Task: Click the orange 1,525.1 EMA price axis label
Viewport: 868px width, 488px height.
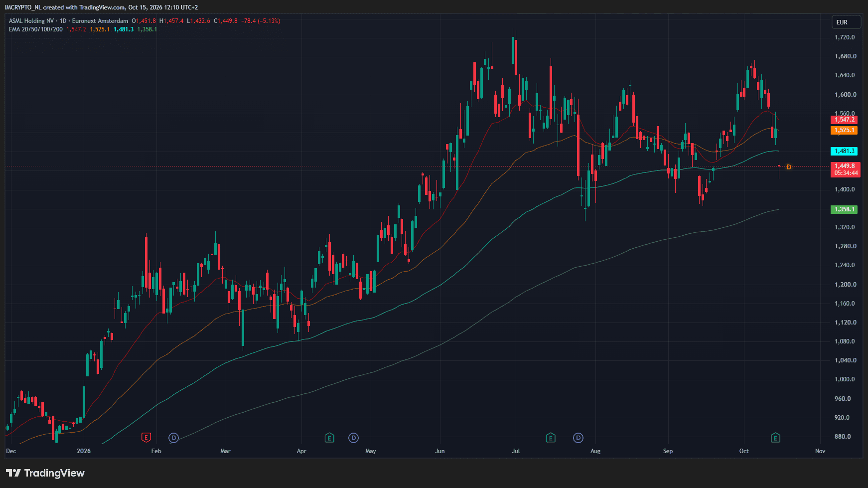Action: (x=844, y=130)
